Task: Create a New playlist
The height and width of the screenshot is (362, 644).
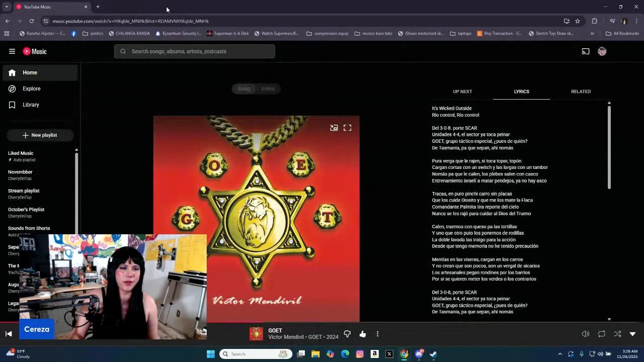Action: click(x=40, y=135)
